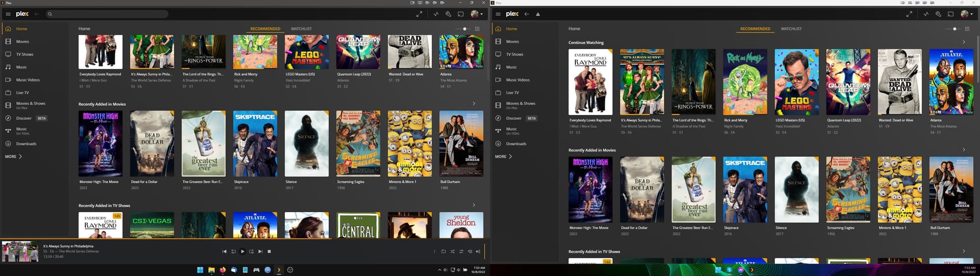Viewport: 980px width, 276px height.
Task: Open user avatar dropdown in left window
Action: [476, 14]
